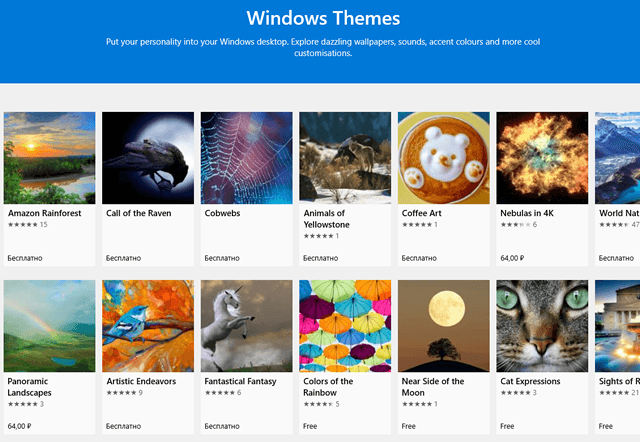Open the Amazon Rainforest theme thumbnail
Image resolution: width=640 pixels, height=442 pixels.
click(49, 158)
